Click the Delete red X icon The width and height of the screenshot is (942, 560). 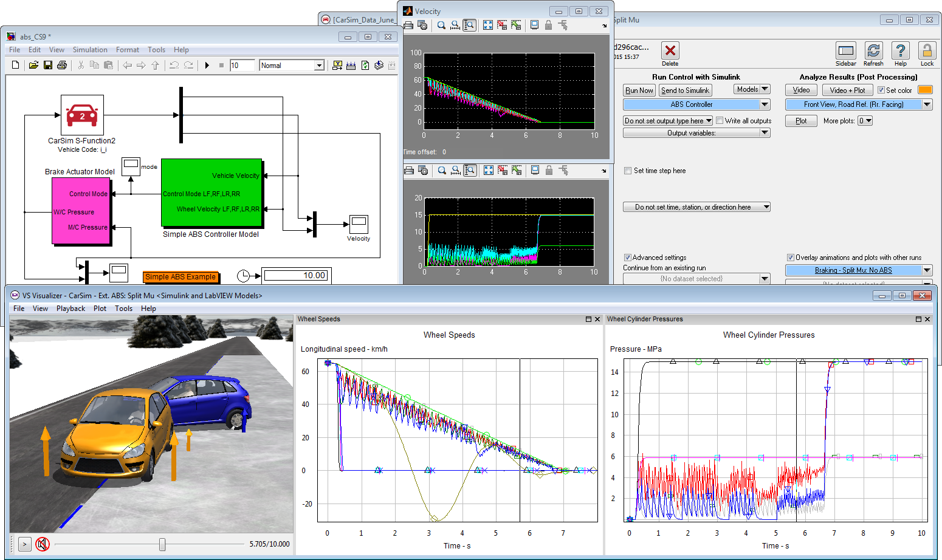(x=670, y=51)
